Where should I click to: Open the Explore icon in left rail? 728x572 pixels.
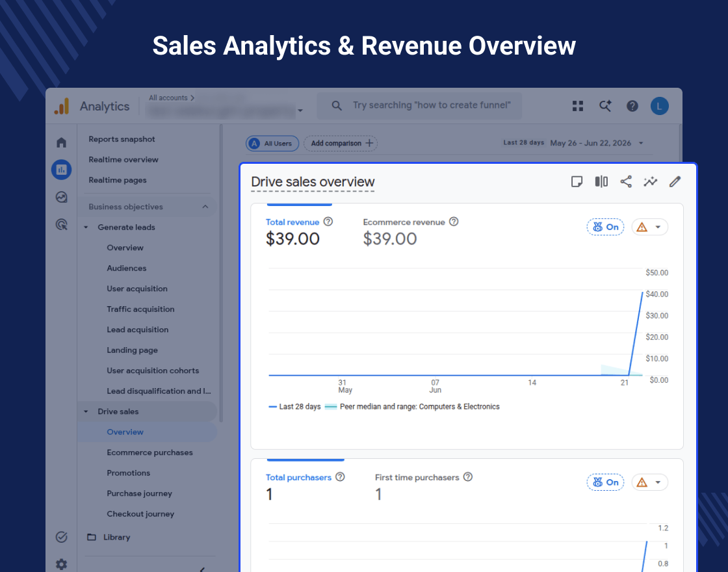click(61, 198)
